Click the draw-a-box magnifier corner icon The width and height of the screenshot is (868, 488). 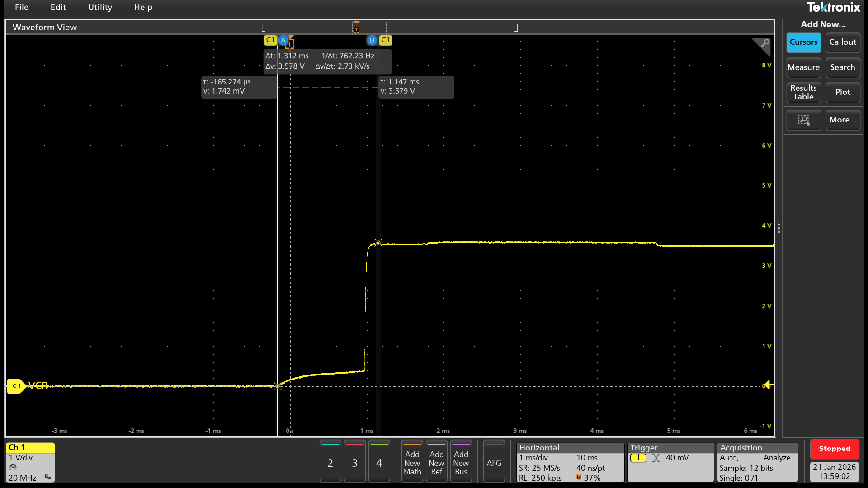point(762,45)
